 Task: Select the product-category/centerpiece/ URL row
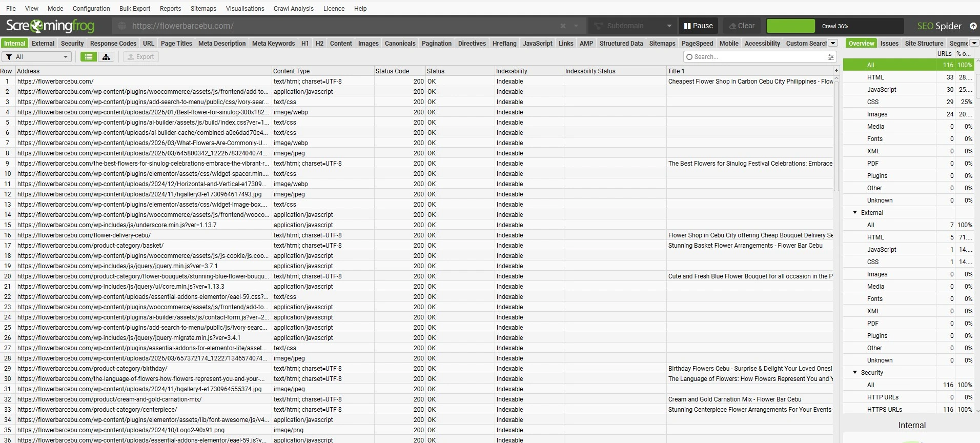(x=416, y=409)
